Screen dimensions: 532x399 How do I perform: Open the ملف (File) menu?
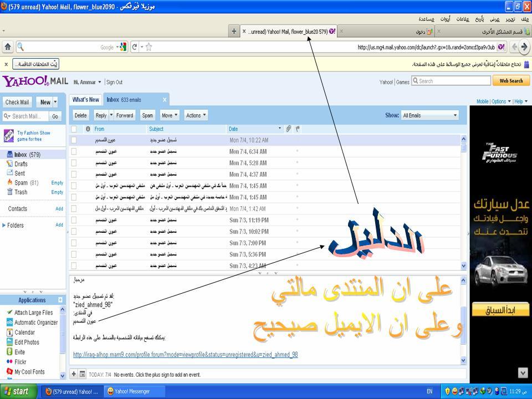(525, 19)
